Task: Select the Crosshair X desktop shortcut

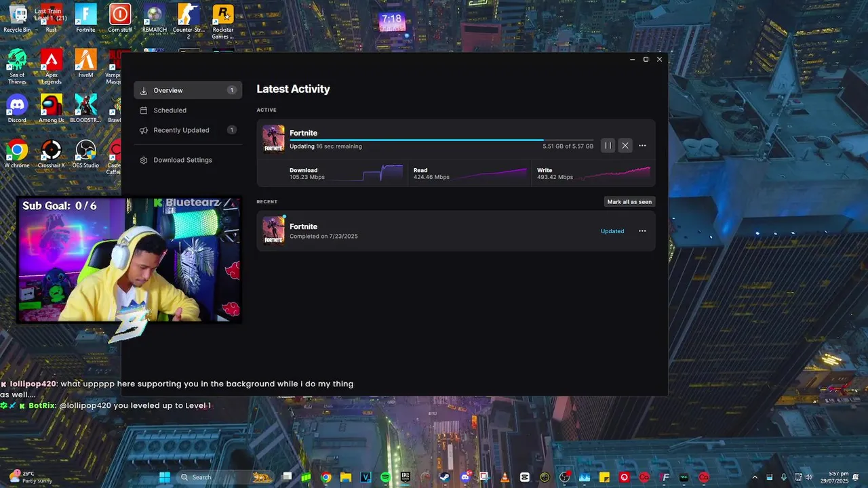Action: pyautogui.click(x=51, y=153)
